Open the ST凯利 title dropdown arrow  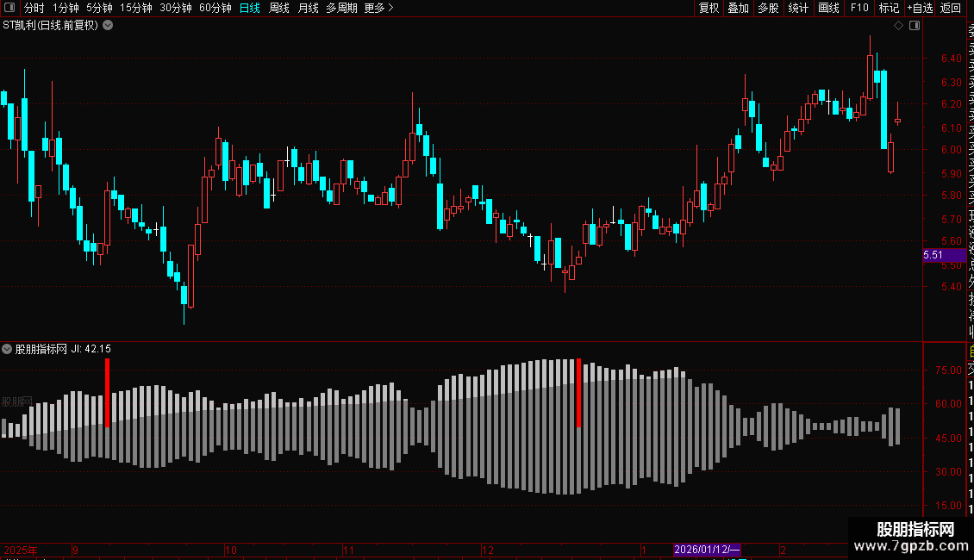(108, 26)
